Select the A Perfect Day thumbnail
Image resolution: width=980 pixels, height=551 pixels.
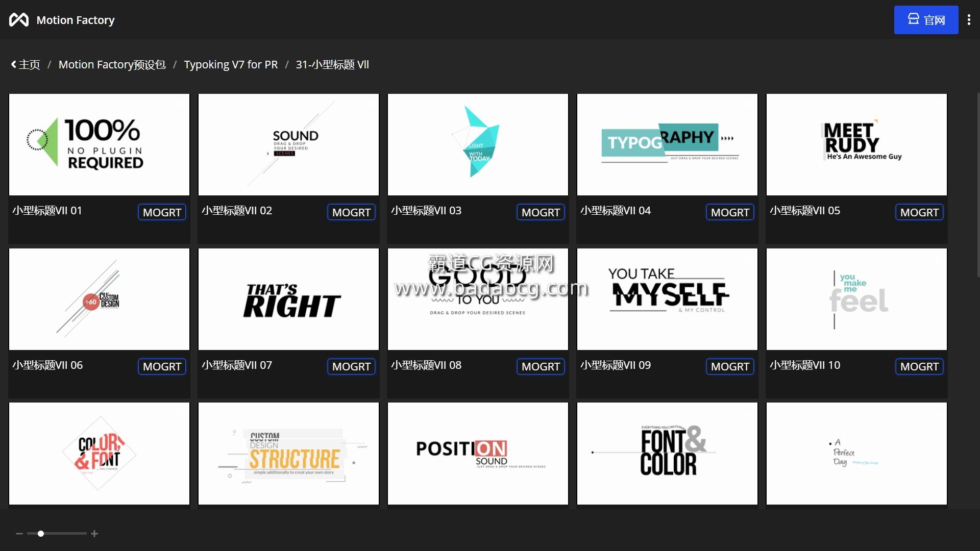856,454
